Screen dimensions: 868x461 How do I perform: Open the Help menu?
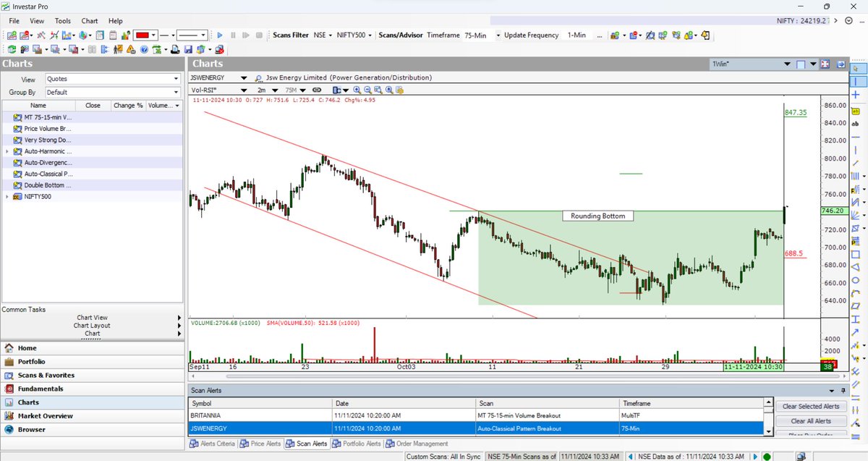[x=115, y=21]
